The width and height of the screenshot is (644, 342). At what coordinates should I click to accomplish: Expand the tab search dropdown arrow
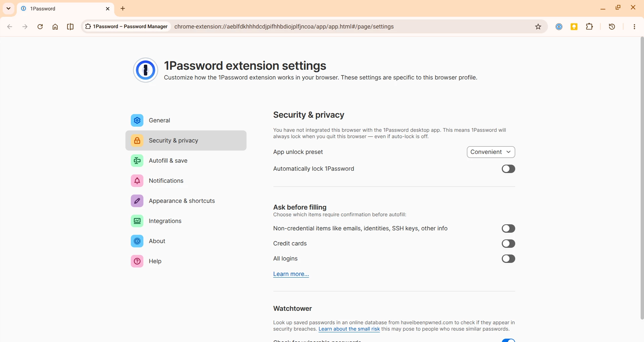click(8, 9)
